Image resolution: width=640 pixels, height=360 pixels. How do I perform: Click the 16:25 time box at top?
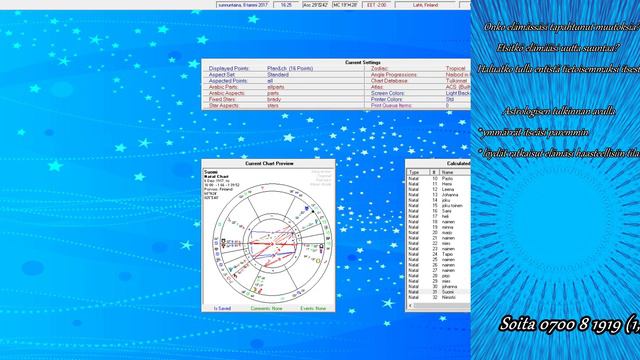click(x=286, y=5)
